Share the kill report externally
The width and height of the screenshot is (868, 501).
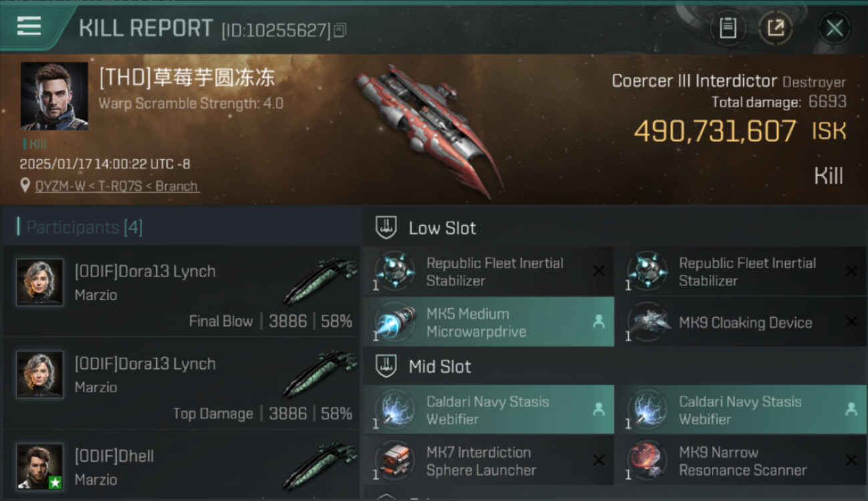pos(775,28)
